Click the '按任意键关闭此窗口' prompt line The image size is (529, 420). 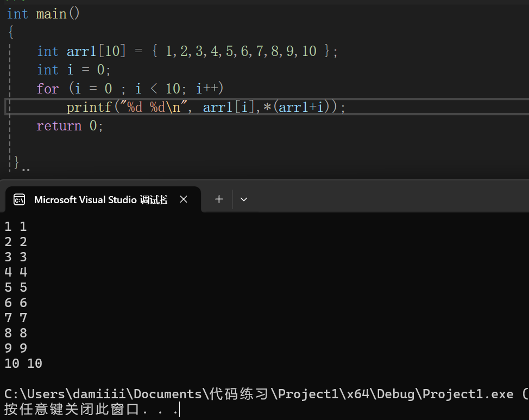(91, 409)
